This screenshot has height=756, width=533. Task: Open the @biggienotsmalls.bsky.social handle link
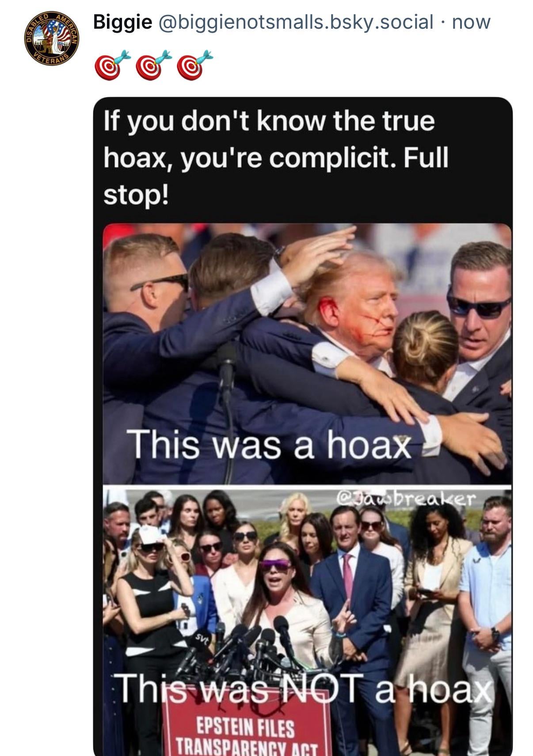click(x=296, y=22)
